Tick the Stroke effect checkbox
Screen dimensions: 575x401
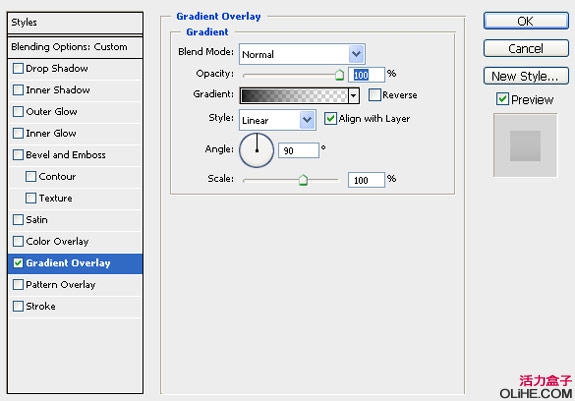(x=18, y=306)
